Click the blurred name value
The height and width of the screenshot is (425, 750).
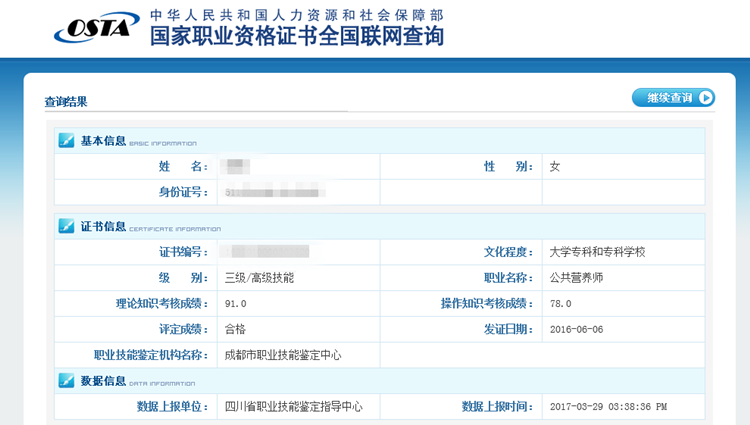pos(235,166)
